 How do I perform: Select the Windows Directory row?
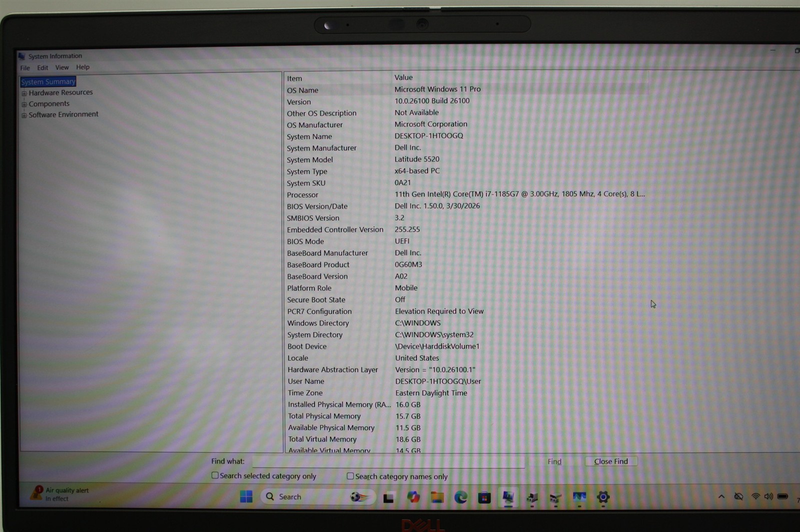coord(466,323)
